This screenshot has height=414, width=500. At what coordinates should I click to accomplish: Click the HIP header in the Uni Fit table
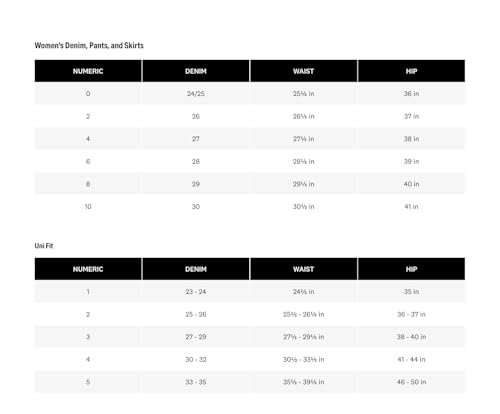tap(411, 269)
